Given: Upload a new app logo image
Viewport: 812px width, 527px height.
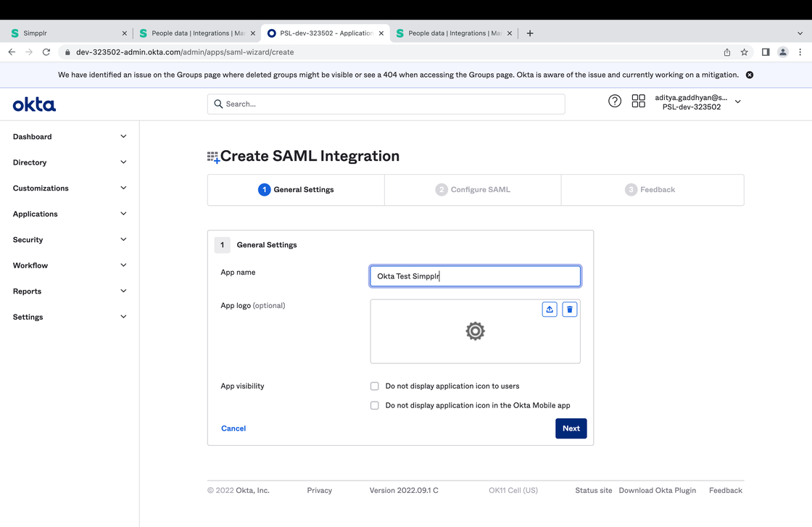Looking at the screenshot, I should click(549, 309).
